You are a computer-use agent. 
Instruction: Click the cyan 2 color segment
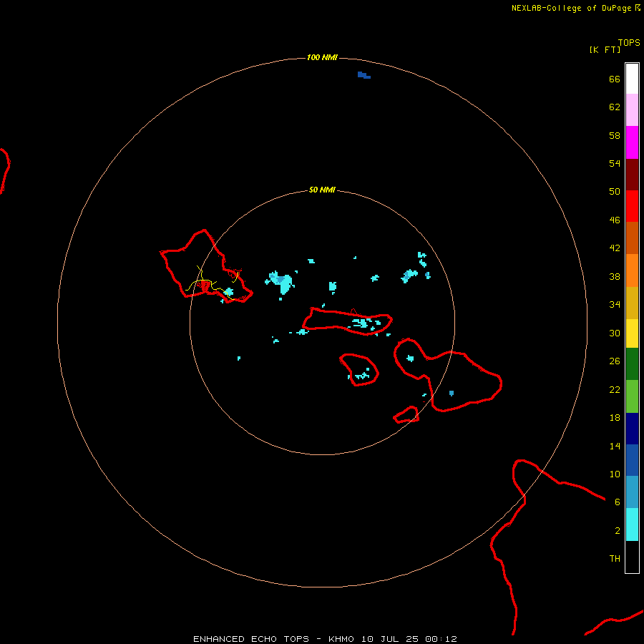point(632,525)
